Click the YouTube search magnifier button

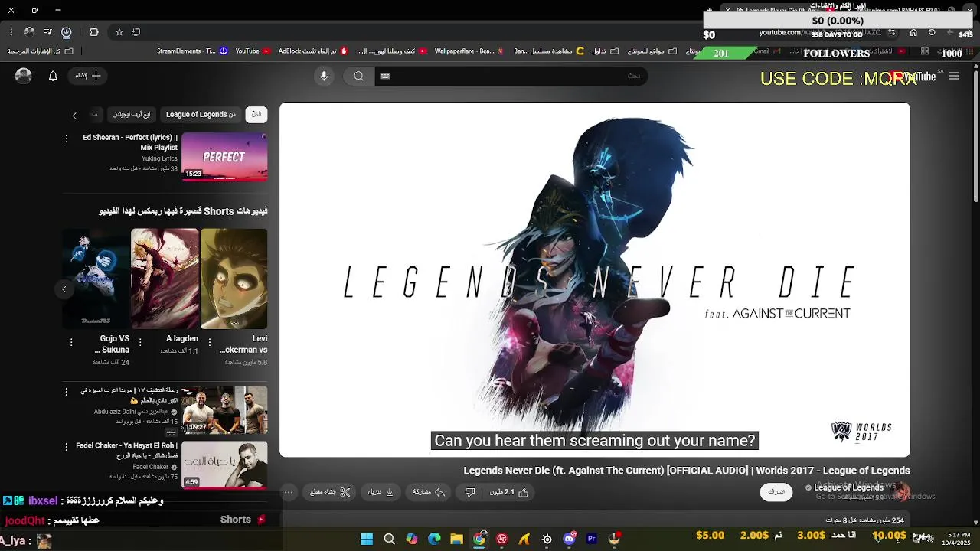pyautogui.click(x=359, y=76)
